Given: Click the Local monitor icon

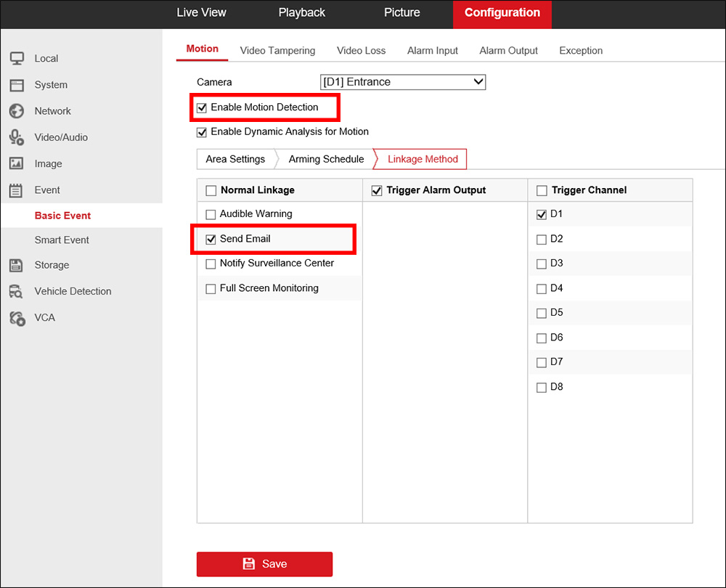Looking at the screenshot, I should (17, 58).
